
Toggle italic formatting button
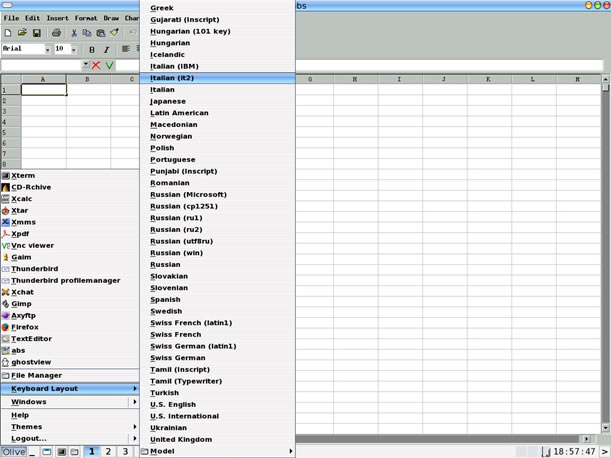107,49
